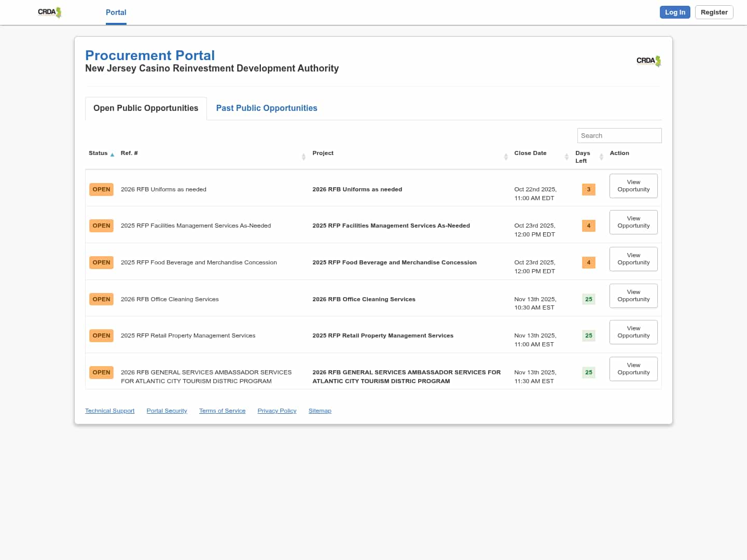Click the CRDA logo beside portal title
Viewport: 747px width, 560px height.
click(x=648, y=61)
